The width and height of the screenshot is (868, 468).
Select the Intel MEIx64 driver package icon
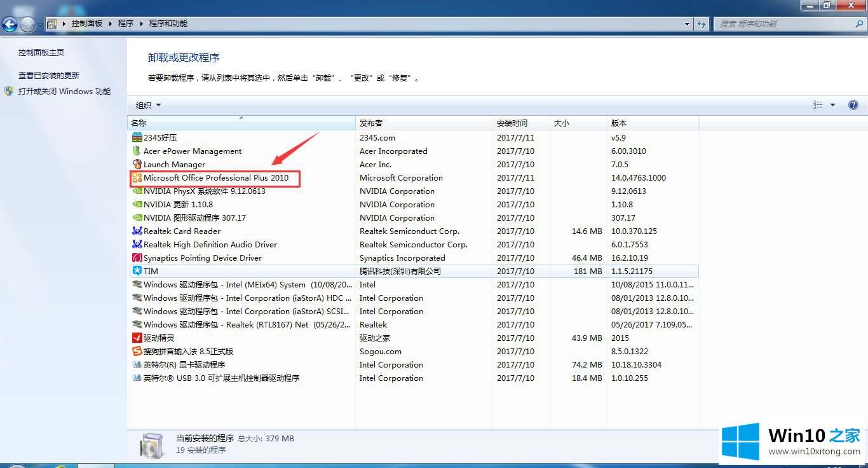(137, 284)
